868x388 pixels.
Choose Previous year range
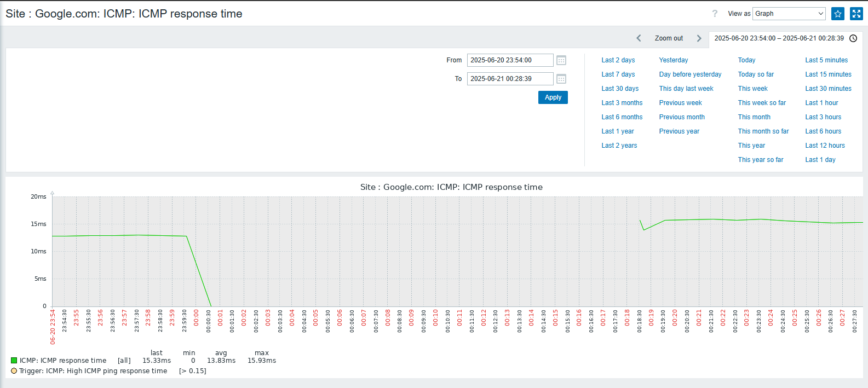coord(679,131)
